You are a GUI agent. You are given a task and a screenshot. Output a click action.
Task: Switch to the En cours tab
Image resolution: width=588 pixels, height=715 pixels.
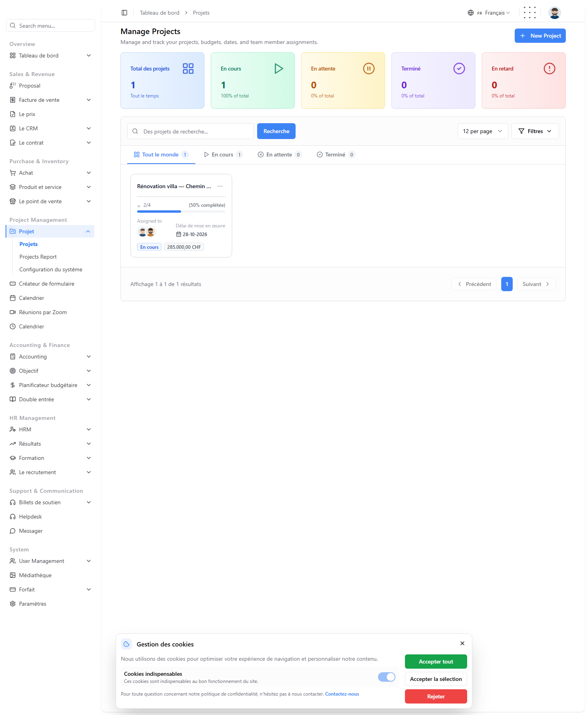point(223,154)
